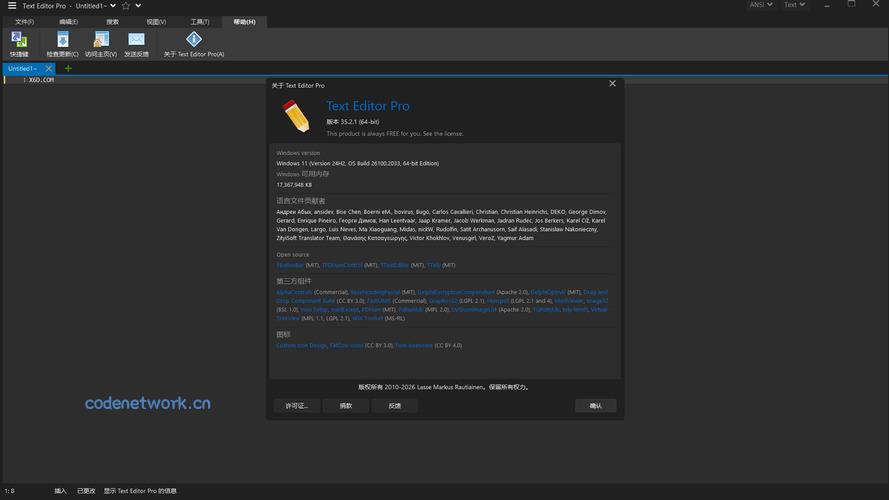Close the About Text Editor Pro dialog
Viewport: 889px width, 500px height.
click(x=612, y=83)
